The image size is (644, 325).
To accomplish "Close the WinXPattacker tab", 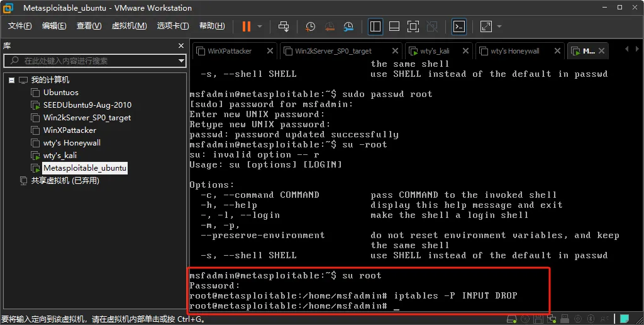I will [270, 50].
